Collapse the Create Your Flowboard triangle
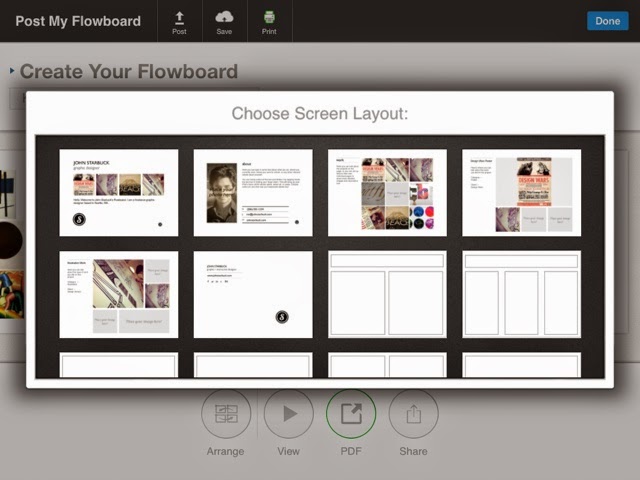Screen dimensions: 640x480 click(12, 71)
